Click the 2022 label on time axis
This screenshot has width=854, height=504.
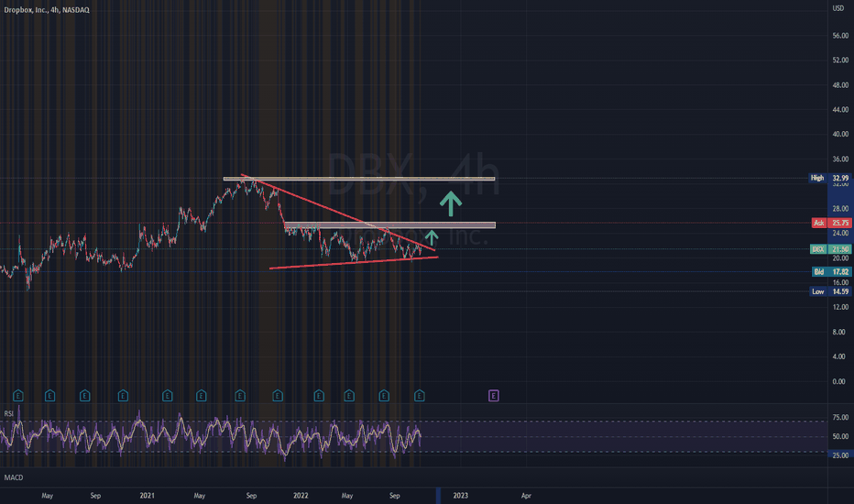point(301,495)
